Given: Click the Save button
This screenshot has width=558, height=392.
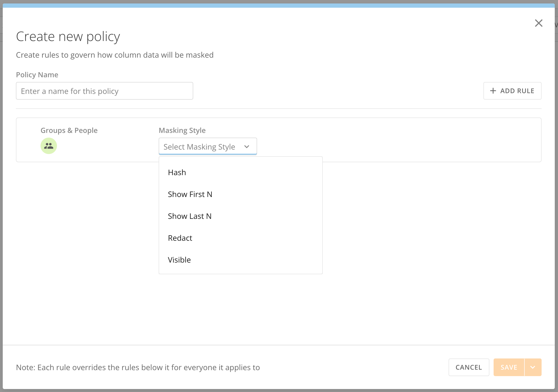Looking at the screenshot, I should click(x=509, y=367).
